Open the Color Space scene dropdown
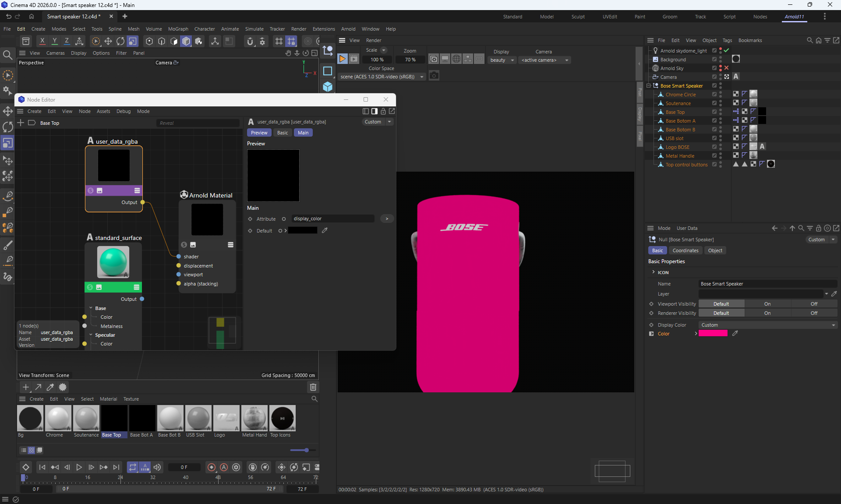The image size is (841, 504). point(382,77)
